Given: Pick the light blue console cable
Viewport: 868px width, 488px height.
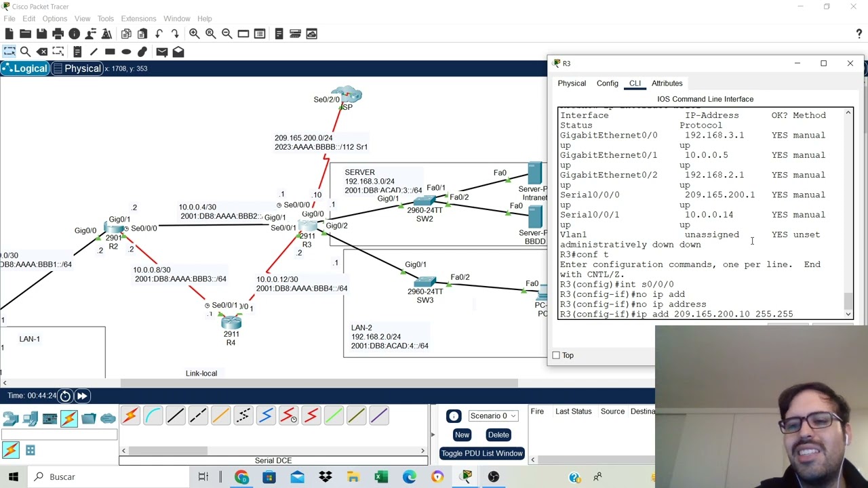Looking at the screenshot, I should [x=153, y=415].
